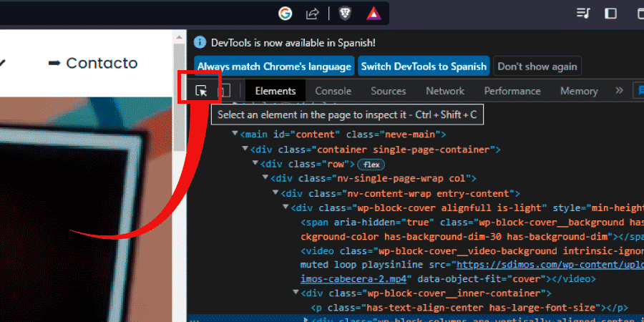Open the Performance tab
Image resolution: width=644 pixels, height=322 pixels.
click(x=512, y=91)
